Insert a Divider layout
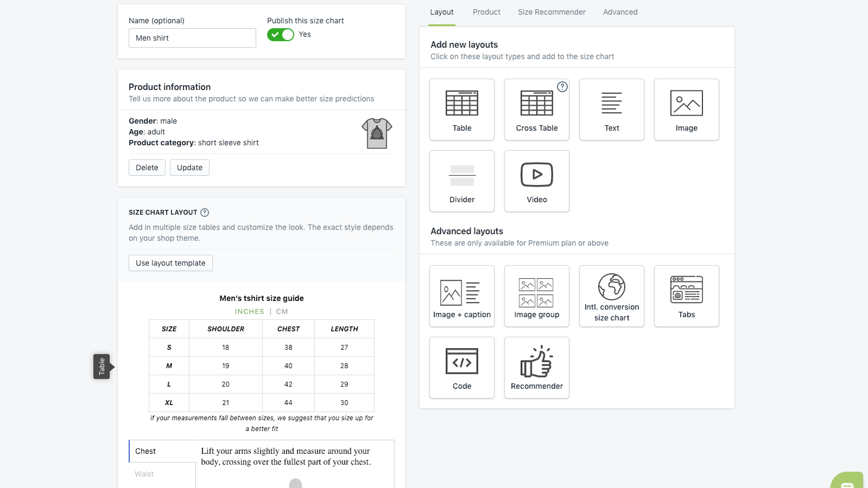868x488 pixels. (462, 181)
